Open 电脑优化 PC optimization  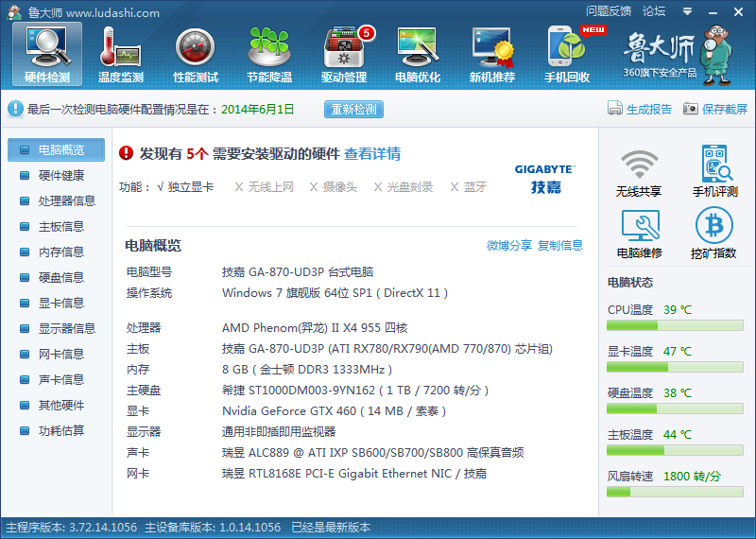(x=418, y=54)
